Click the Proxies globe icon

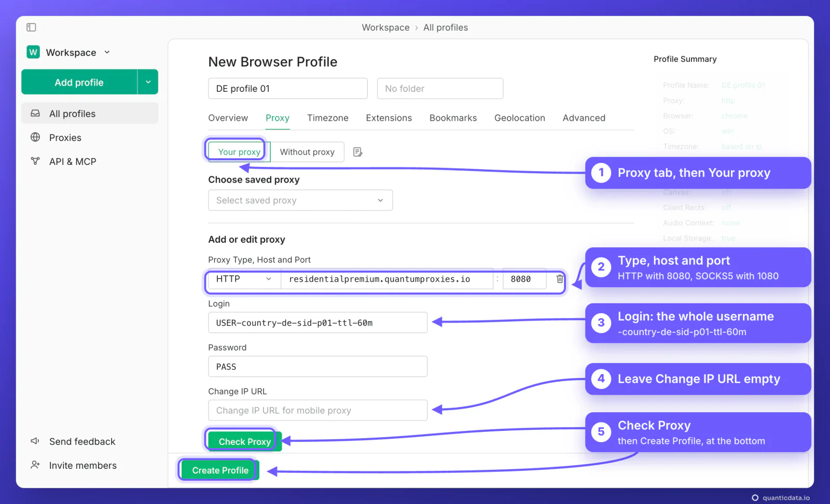click(35, 137)
